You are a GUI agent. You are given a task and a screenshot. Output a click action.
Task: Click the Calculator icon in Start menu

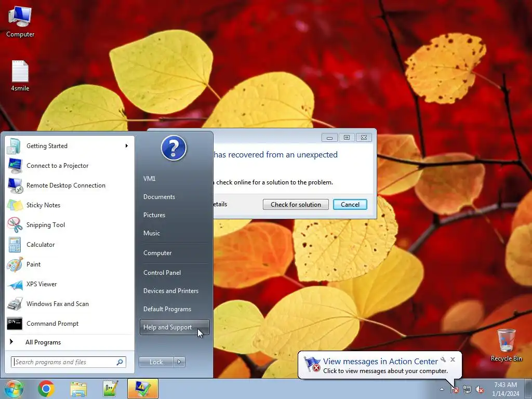coord(15,245)
